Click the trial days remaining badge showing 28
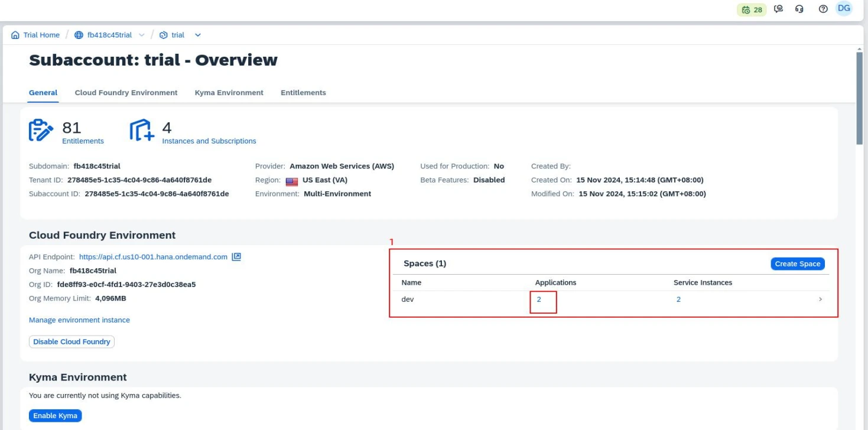This screenshot has width=868, height=430. 752,9
